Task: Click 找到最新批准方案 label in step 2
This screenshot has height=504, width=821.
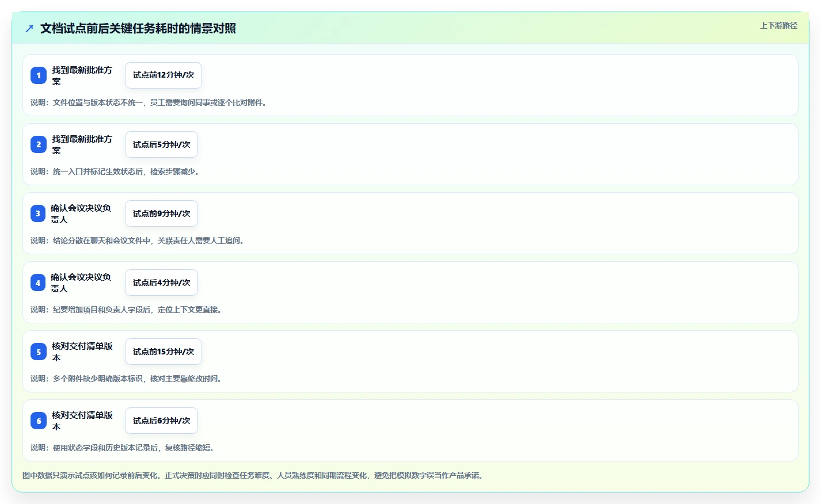Action: pos(82,144)
